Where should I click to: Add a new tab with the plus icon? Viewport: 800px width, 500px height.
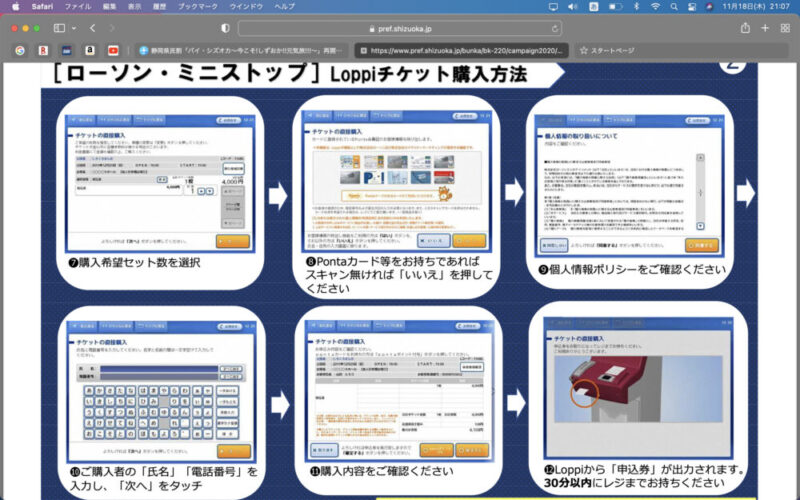[x=765, y=28]
